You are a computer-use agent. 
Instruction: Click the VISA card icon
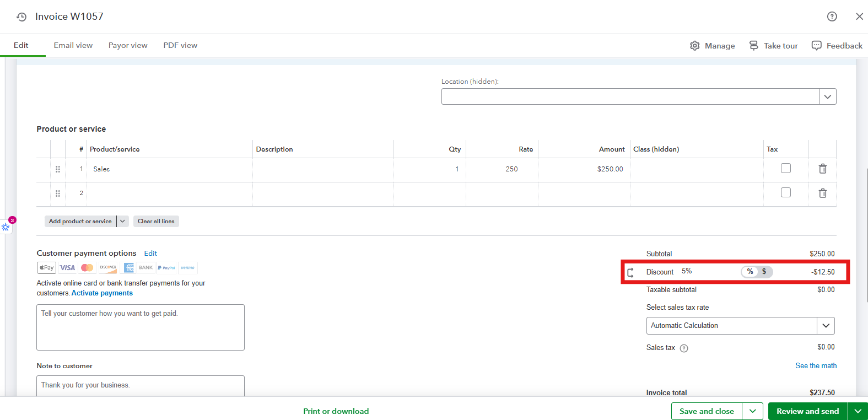tap(67, 268)
